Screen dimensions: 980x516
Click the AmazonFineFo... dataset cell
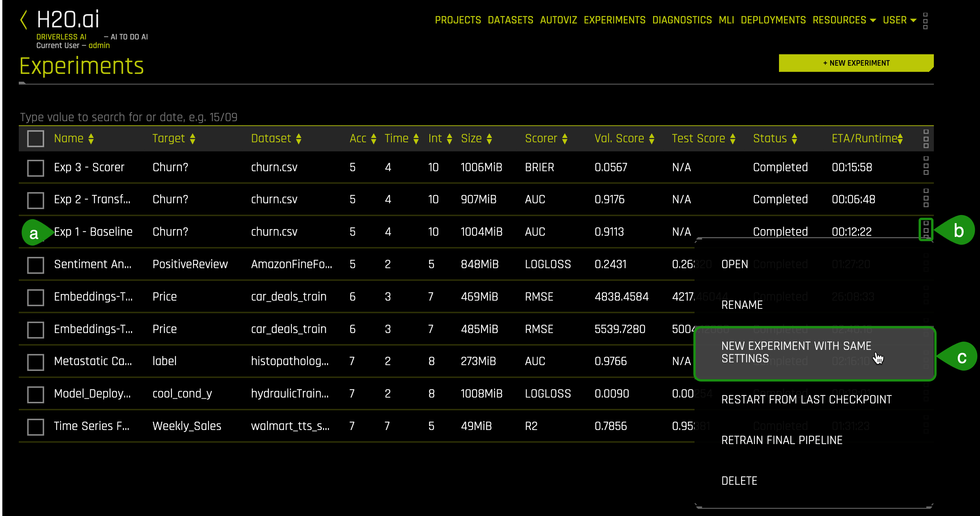[292, 264]
